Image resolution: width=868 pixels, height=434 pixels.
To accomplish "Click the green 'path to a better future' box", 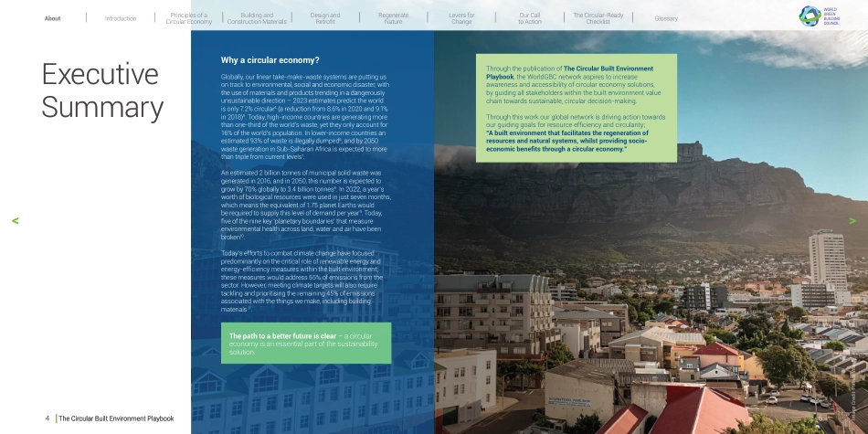I will tap(306, 344).
